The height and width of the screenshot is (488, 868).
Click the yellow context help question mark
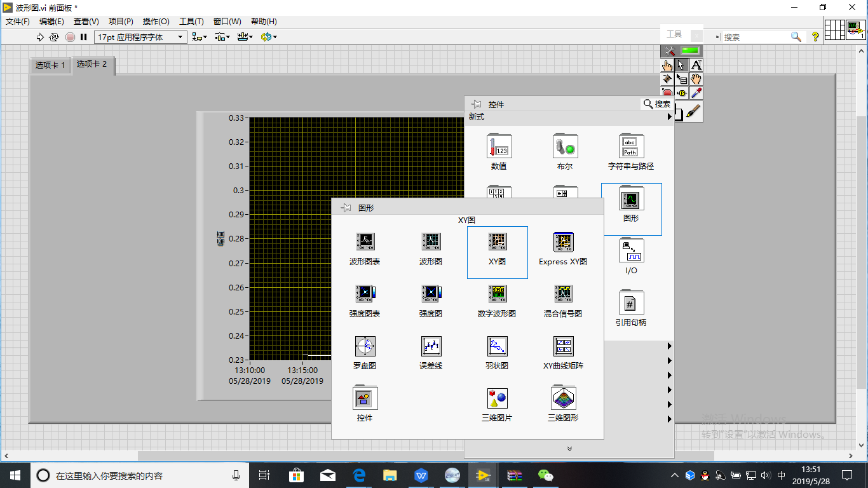pos(815,37)
